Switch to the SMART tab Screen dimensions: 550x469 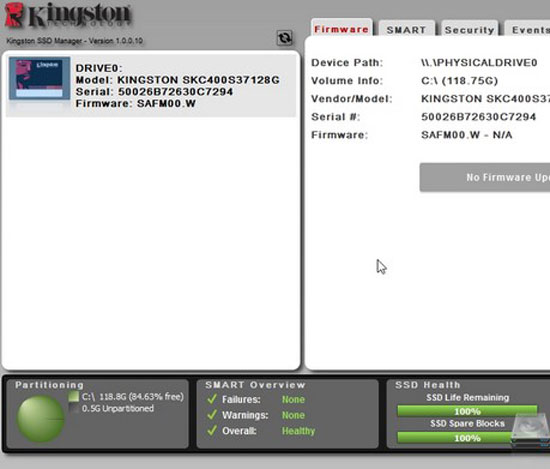point(407,29)
